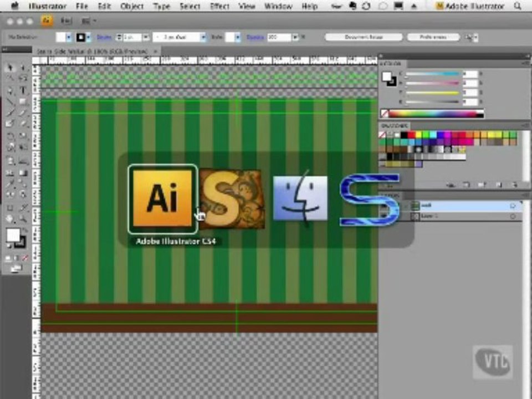The height and width of the screenshot is (399, 532).
Task: Select the Free Transform tool
Action: point(23,147)
